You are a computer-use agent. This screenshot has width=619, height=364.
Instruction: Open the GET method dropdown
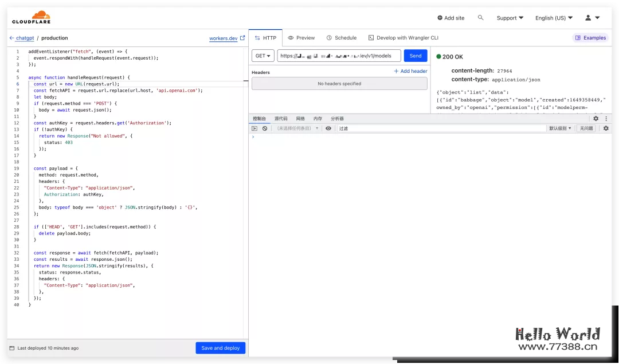[263, 56]
